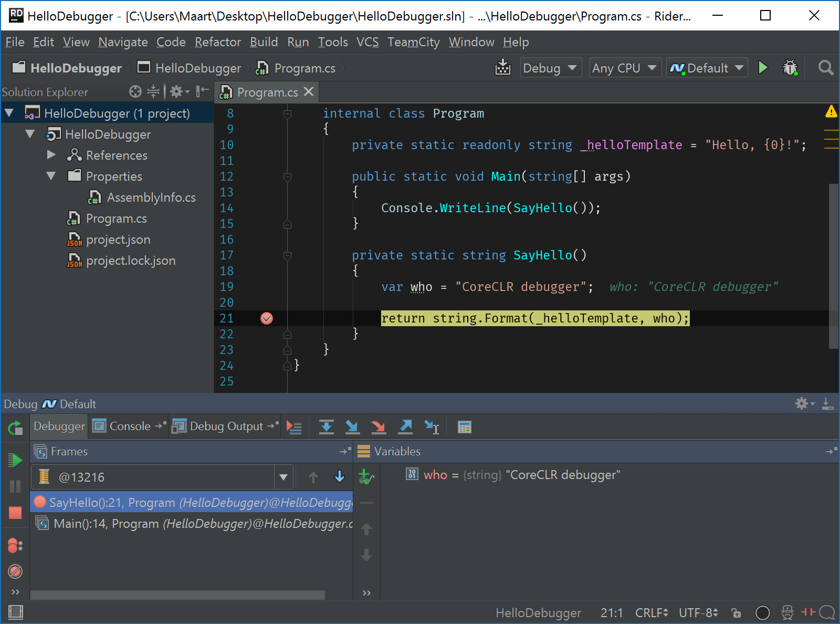
Task: Click Collapse All icon in Solution Explorer
Action: click(153, 92)
